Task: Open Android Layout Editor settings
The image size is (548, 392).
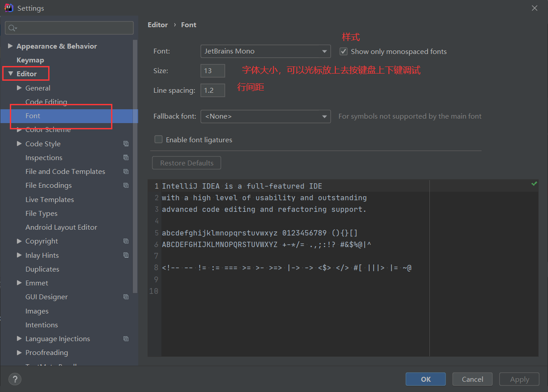Action: 61,227
